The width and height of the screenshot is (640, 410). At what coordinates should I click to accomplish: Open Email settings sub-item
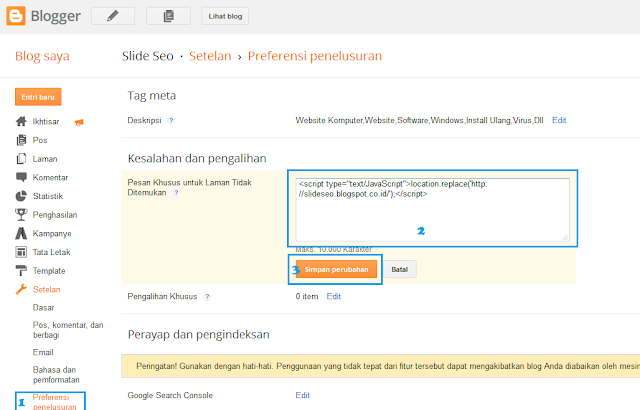click(x=43, y=352)
